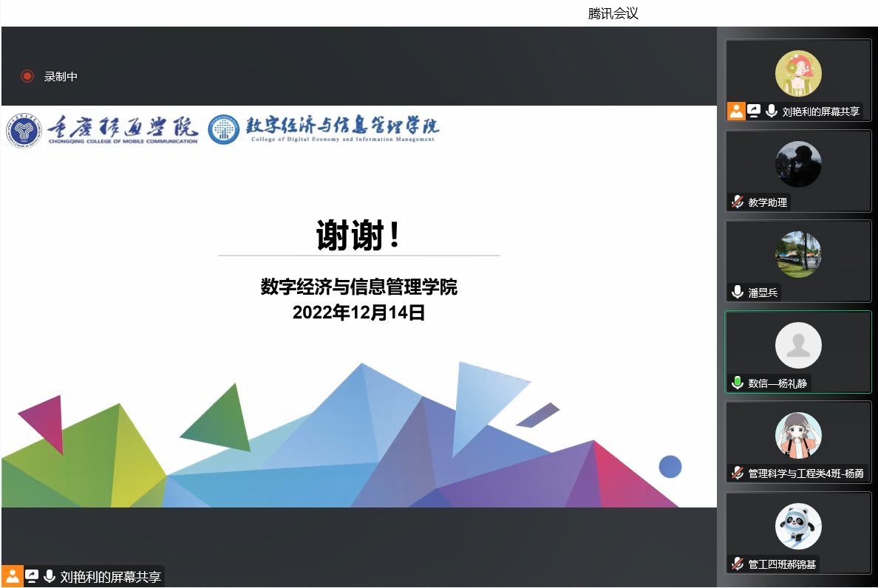Click muted mic icon for 管理科学与工程类4班-杨勇
878x588 pixels.
(737, 473)
